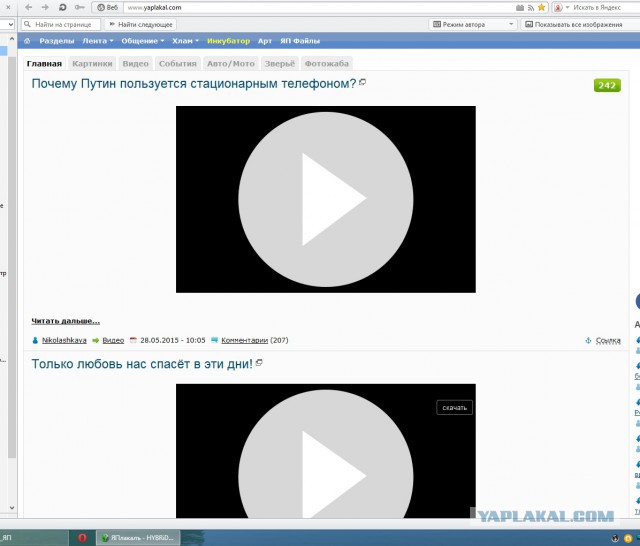The width and height of the screenshot is (640, 546).
Task: Click the comments bubble icon
Action: [214, 340]
